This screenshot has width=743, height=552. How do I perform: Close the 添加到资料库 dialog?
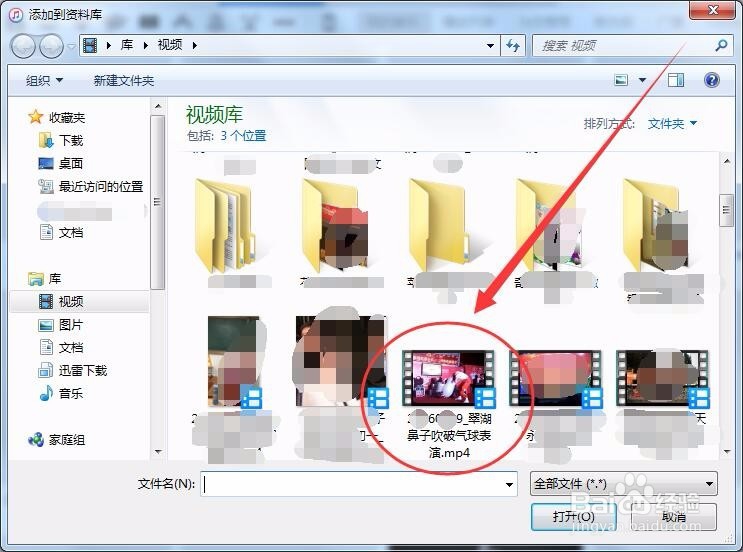pyautogui.click(x=712, y=10)
